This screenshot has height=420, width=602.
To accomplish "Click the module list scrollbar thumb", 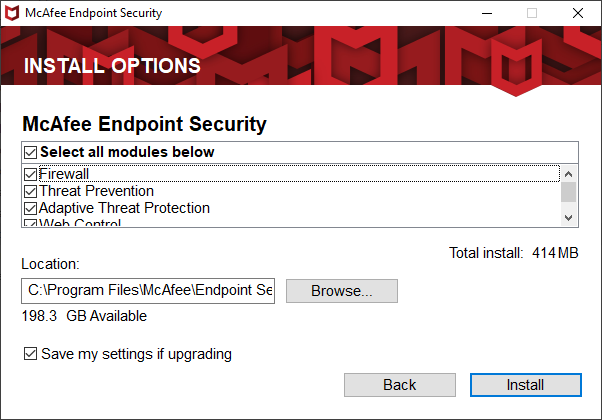I will tap(569, 192).
